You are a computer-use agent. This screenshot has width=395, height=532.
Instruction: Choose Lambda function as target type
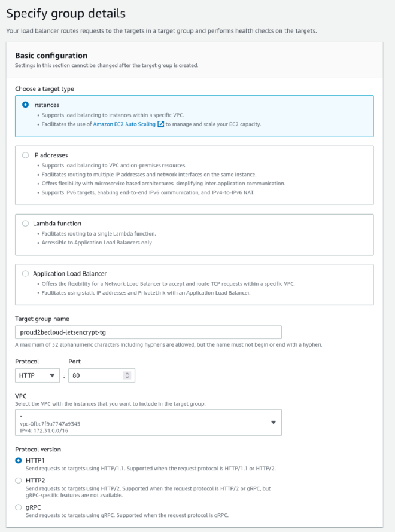(x=25, y=224)
